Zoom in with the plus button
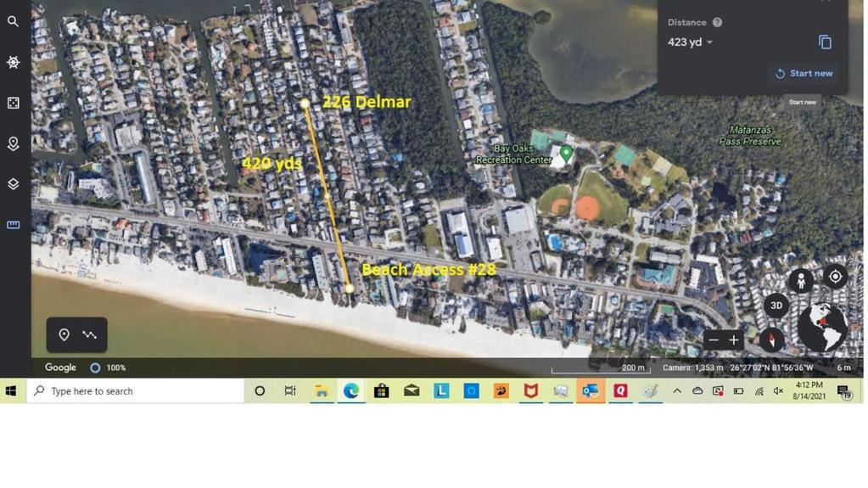 (x=734, y=340)
